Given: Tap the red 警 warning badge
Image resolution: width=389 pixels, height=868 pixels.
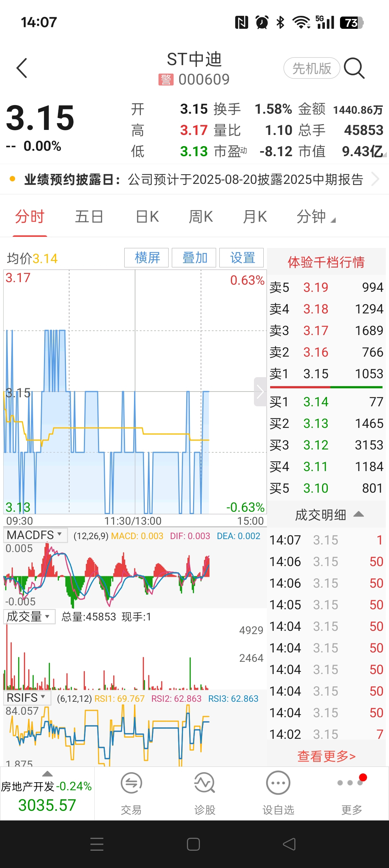Looking at the screenshot, I should click(166, 80).
